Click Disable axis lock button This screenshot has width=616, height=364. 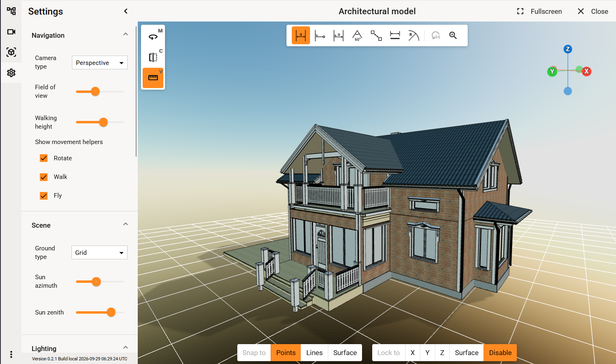[x=500, y=353]
